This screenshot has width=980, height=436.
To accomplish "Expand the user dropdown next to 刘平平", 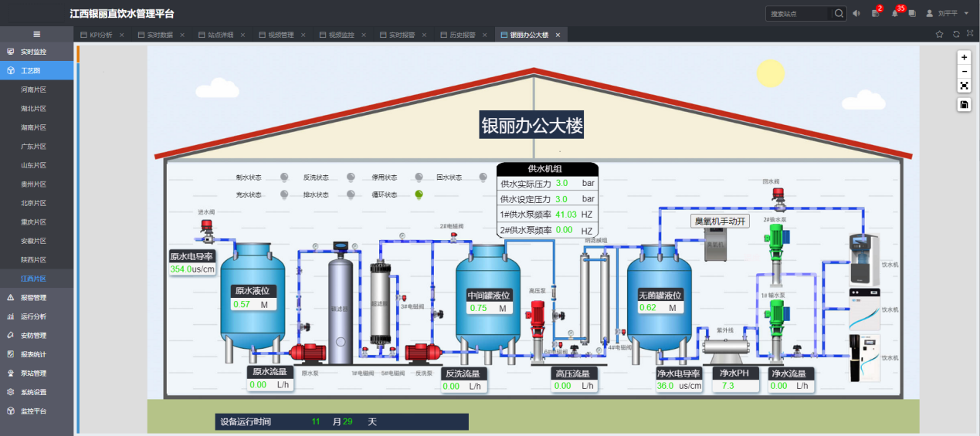I will 966,13.
